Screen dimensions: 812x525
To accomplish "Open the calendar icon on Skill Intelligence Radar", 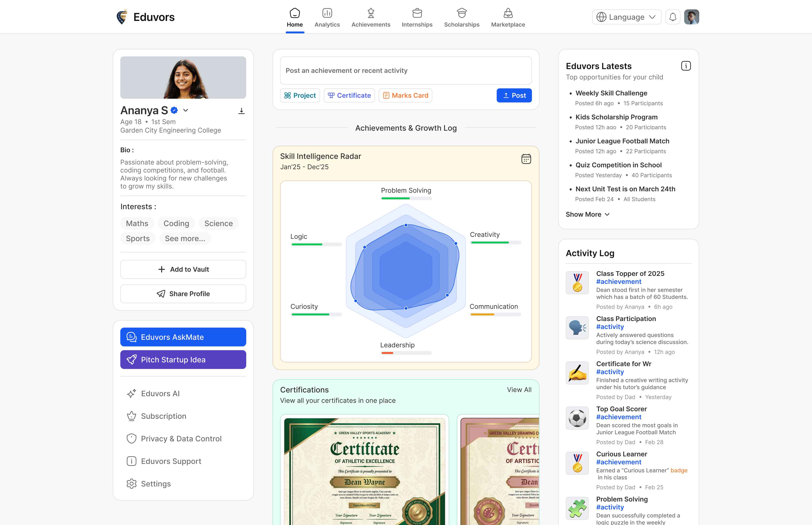I will 526,159.
